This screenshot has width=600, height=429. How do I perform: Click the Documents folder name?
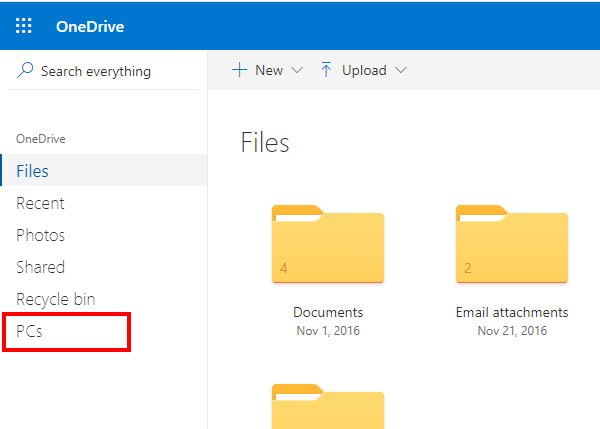(x=328, y=312)
